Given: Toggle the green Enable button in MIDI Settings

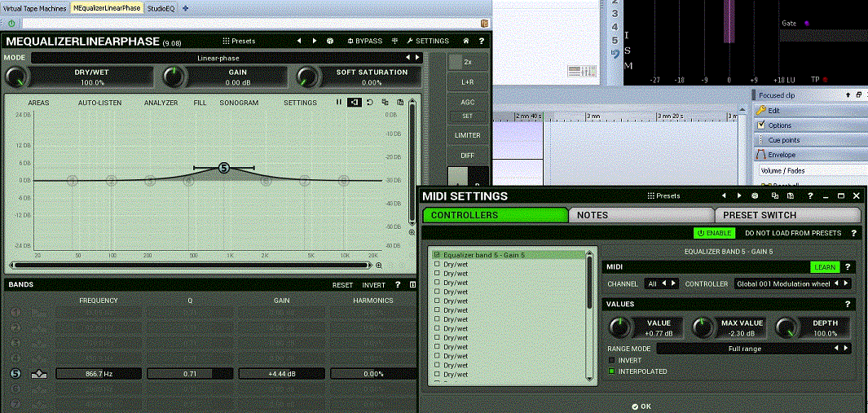Looking at the screenshot, I should (x=714, y=233).
